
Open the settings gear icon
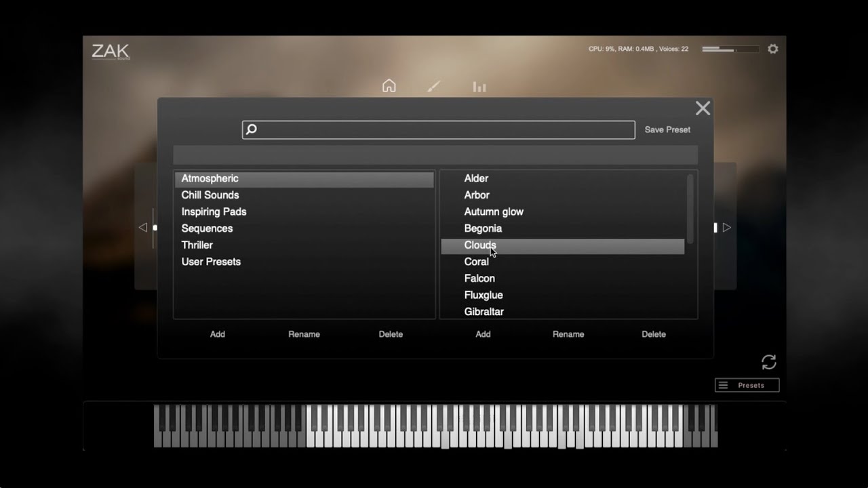tap(773, 49)
